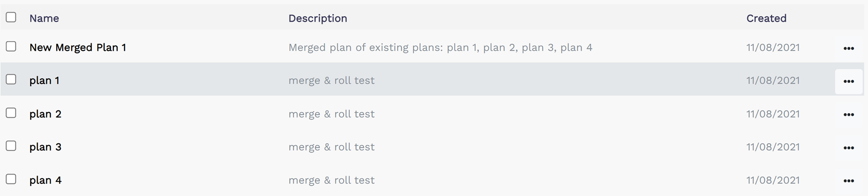Open the New Merged Plan 1 entry

(78, 47)
